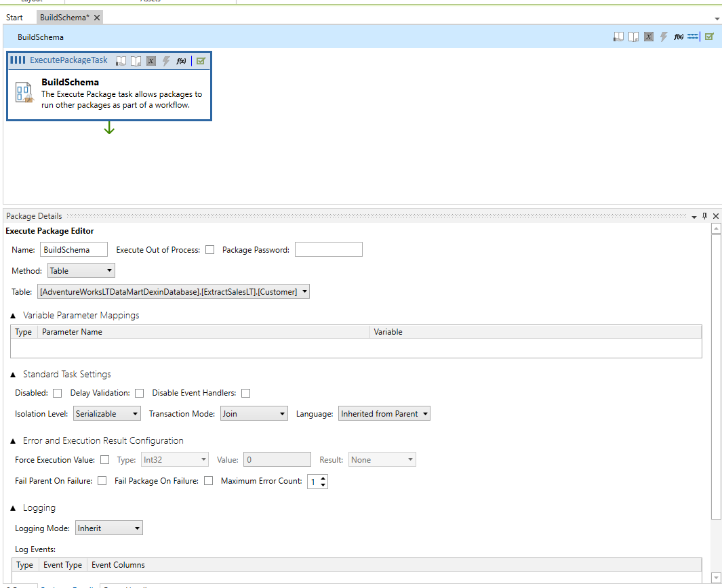This screenshot has height=588, width=722.
Task: Click gray x variables icon on ExecutePackageTask node
Action: [151, 61]
